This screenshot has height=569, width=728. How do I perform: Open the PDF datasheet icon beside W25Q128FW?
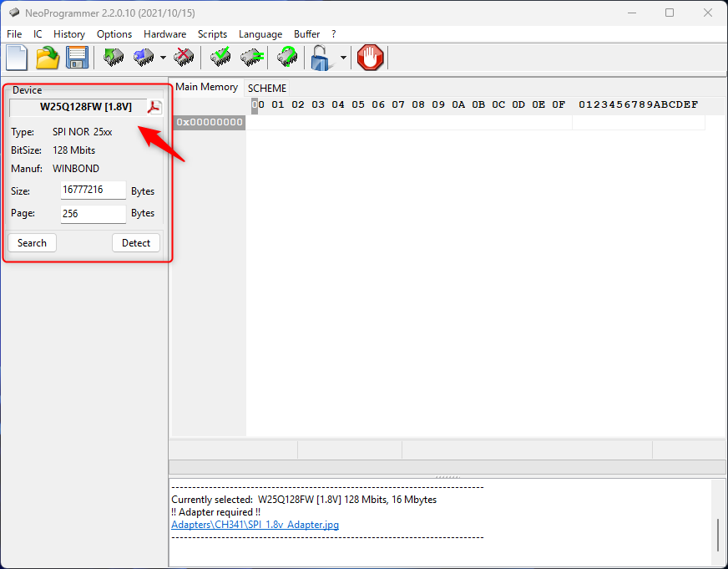(154, 106)
